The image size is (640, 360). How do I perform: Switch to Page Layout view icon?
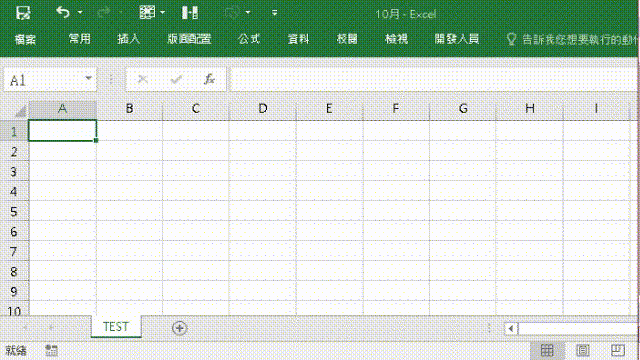582,350
